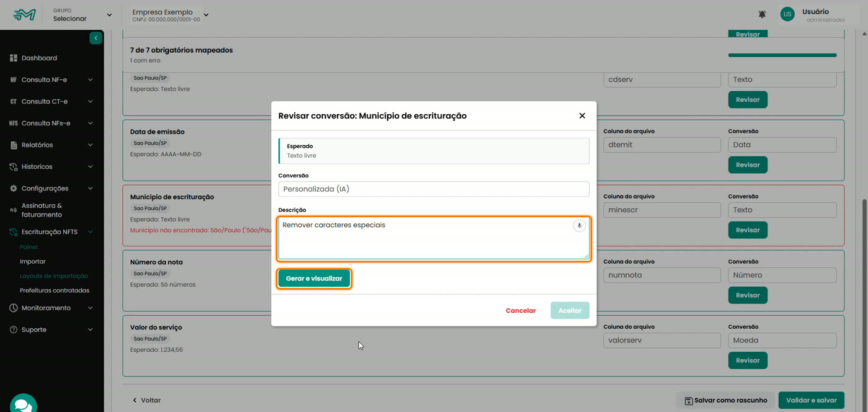Close the Revisar conversão dialog
868x412 pixels.
[x=582, y=116]
